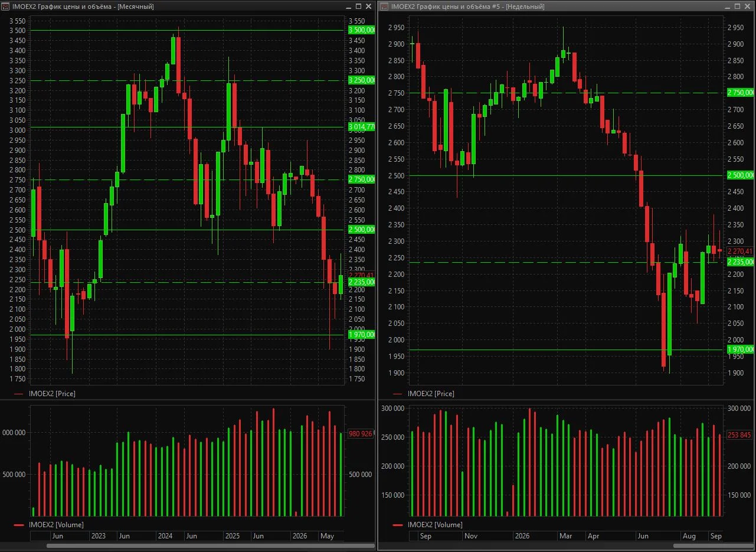Select the 3 500,00 level label on monthly chart
Image resolution: width=756 pixels, height=552 pixels.
tap(361, 30)
